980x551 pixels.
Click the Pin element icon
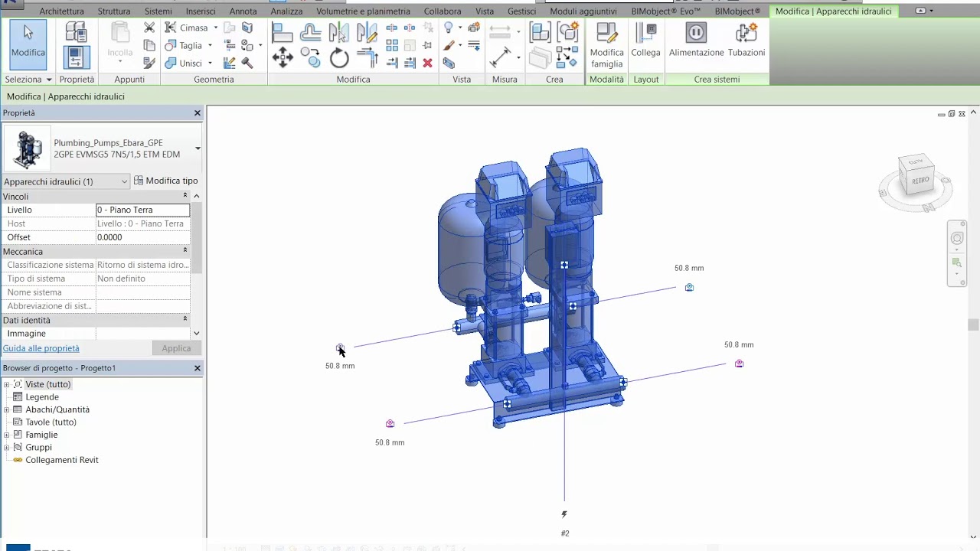pyautogui.click(x=427, y=45)
